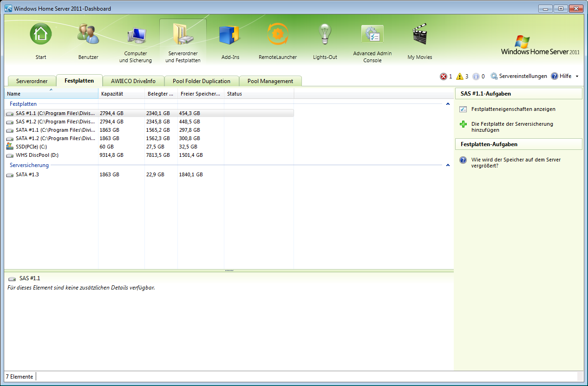Click the Festplatten group heading
Screen dimensions: 588x386
click(x=23, y=104)
